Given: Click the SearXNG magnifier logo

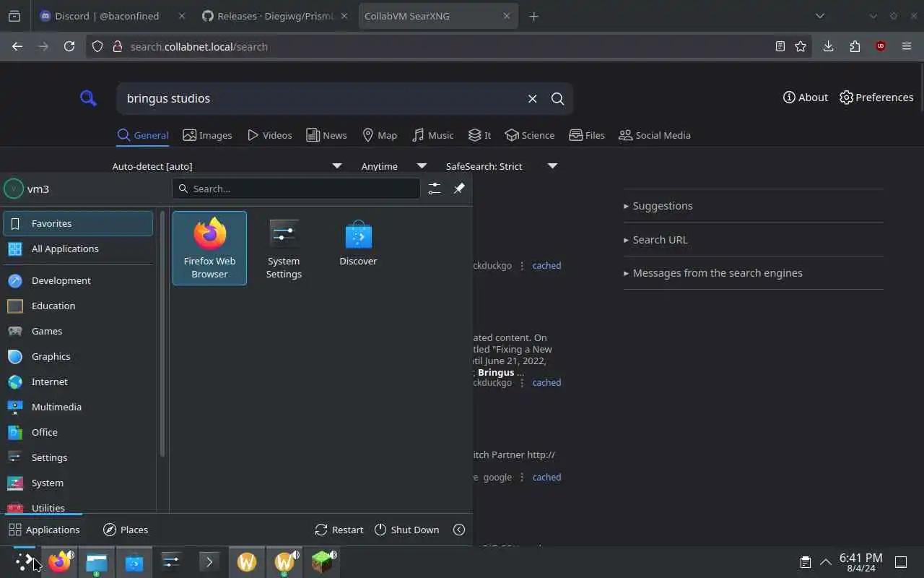Looking at the screenshot, I should click(88, 98).
